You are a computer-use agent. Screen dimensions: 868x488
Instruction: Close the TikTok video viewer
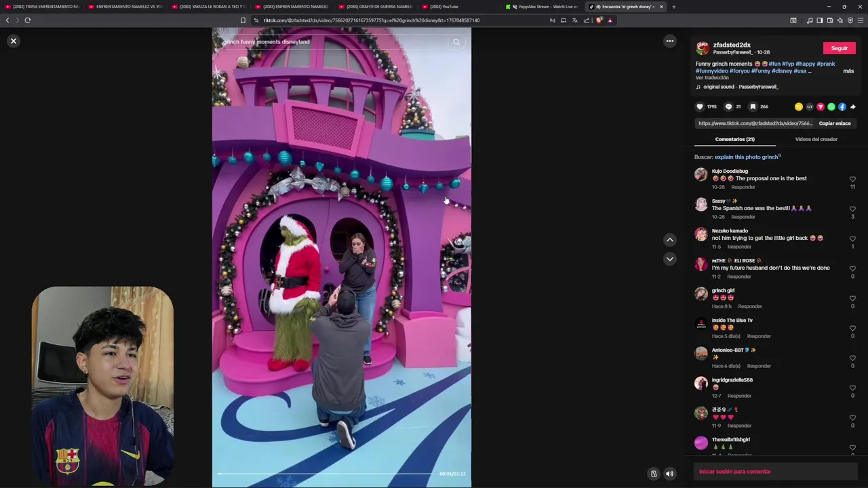point(13,41)
